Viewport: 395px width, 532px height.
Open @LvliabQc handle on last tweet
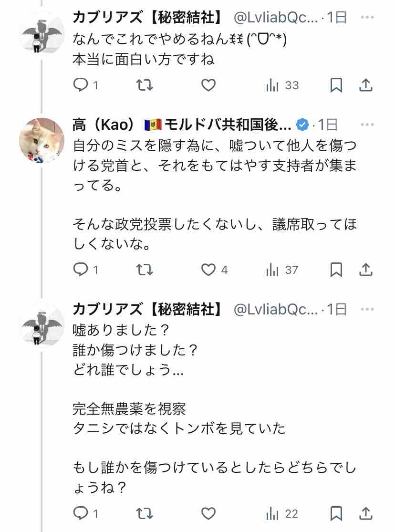276,310
